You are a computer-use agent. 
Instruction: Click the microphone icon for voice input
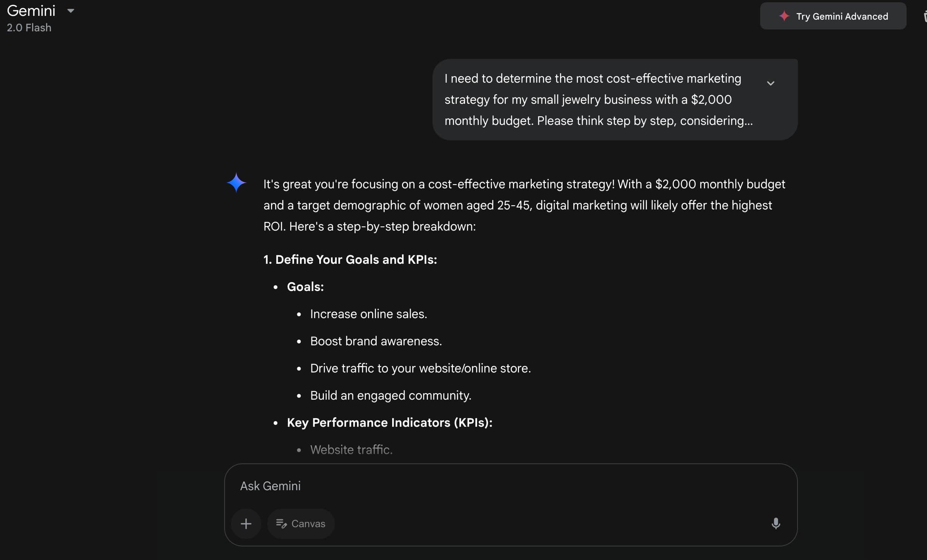776,523
